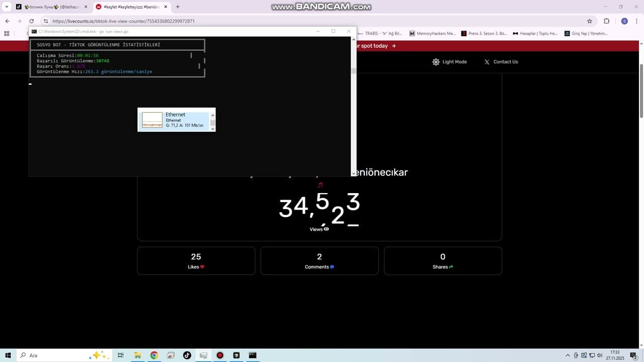This screenshot has width=644, height=362.
Task: Select the Ethernet network item
Action: pyautogui.click(x=174, y=120)
